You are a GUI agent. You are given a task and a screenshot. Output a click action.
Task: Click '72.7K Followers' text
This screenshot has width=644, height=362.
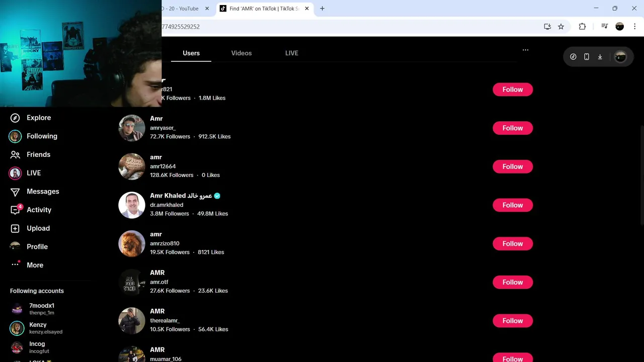coord(170,137)
